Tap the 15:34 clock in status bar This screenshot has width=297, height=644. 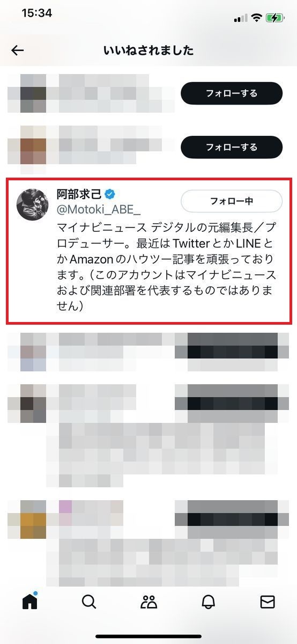click(36, 14)
